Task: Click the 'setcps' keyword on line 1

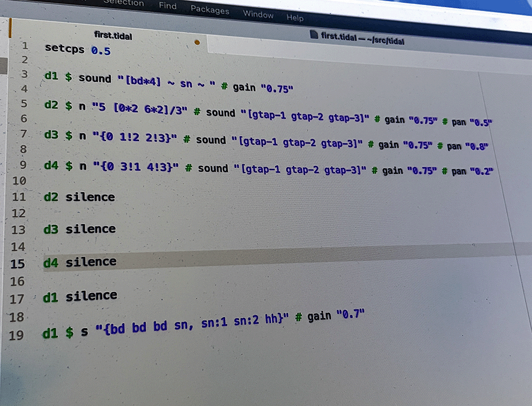Action: point(64,48)
